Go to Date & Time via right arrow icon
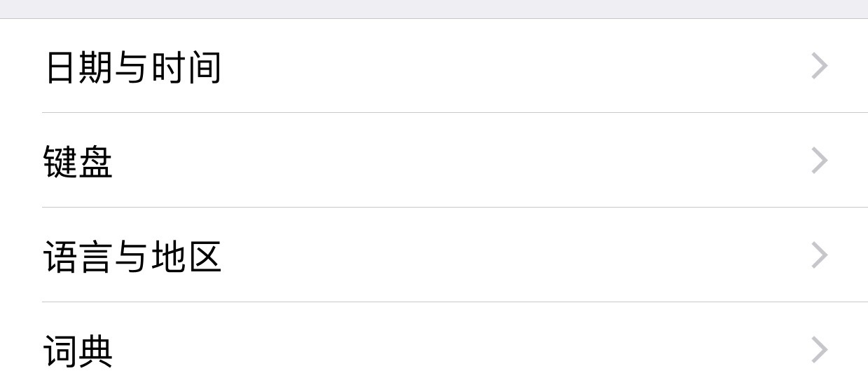Viewport: 868px width, 385px height. pyautogui.click(x=819, y=67)
